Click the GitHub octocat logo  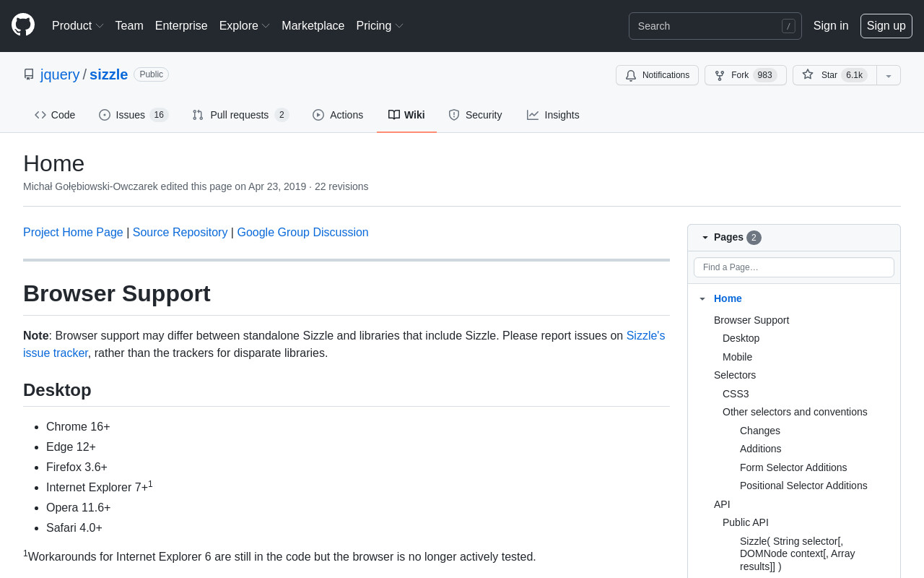tap(23, 25)
